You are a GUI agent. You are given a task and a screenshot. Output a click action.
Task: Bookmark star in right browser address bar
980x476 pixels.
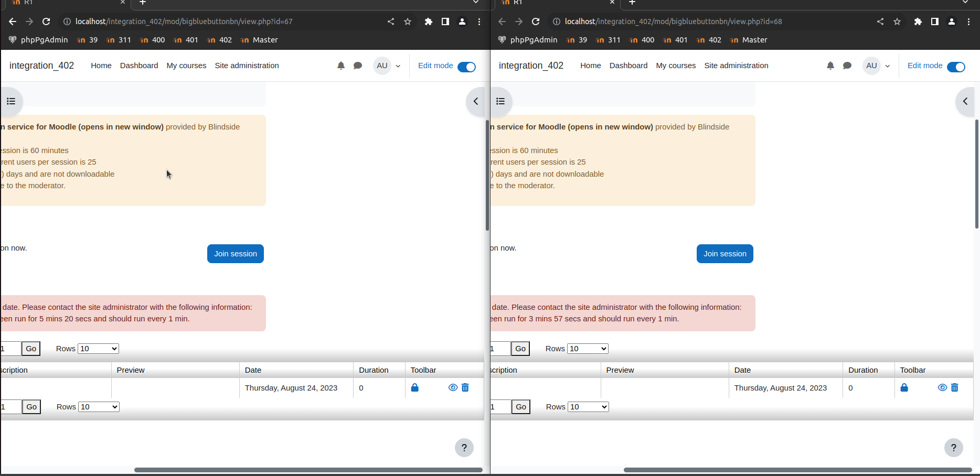point(897,21)
